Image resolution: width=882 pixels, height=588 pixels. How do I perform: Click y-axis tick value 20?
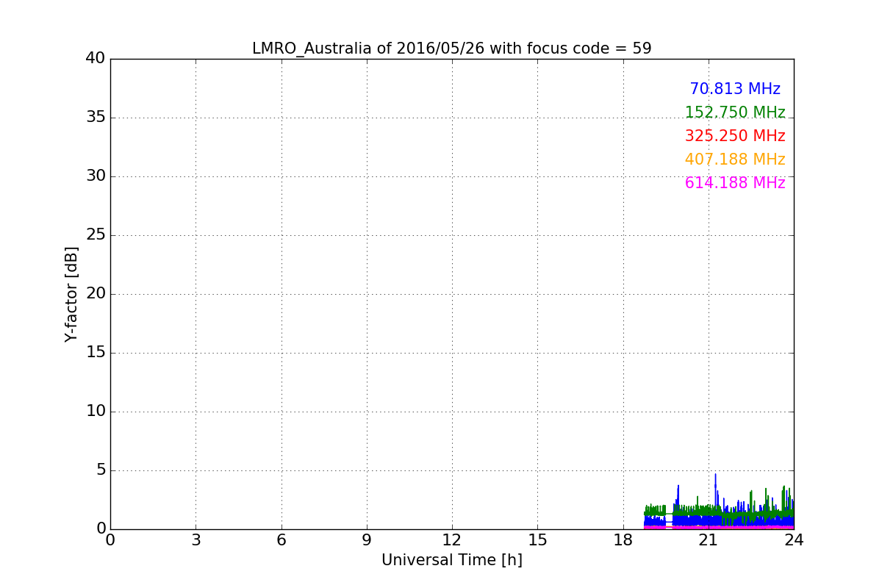96,294
